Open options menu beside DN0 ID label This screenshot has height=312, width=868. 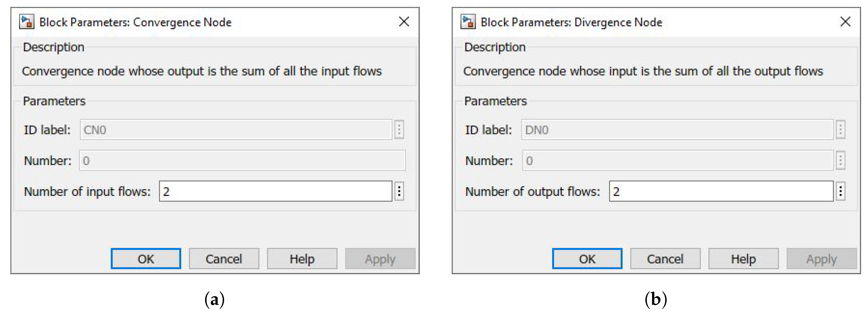841,130
